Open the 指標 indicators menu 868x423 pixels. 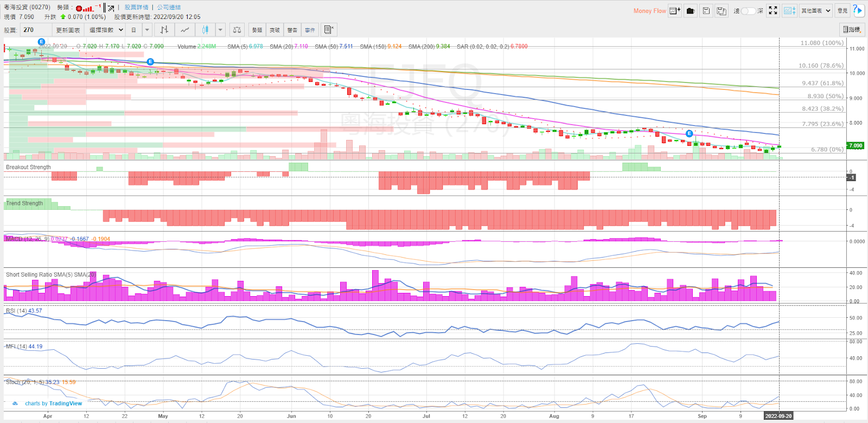(852, 30)
